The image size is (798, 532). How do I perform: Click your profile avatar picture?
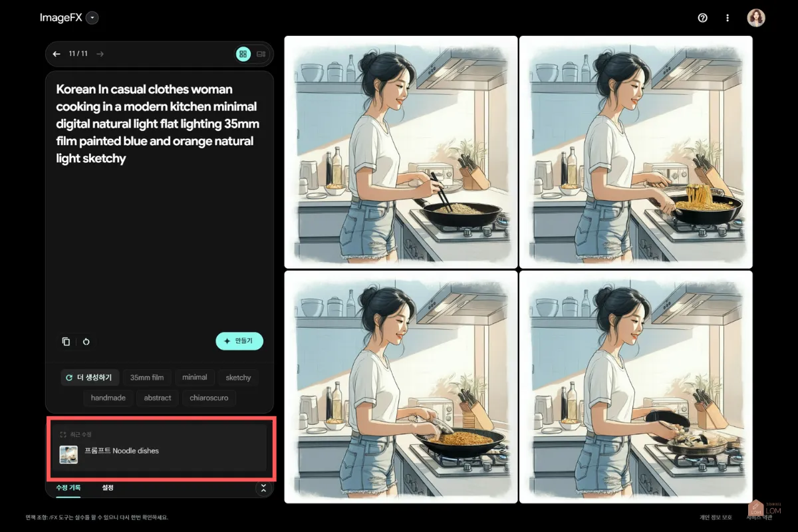[x=756, y=17]
